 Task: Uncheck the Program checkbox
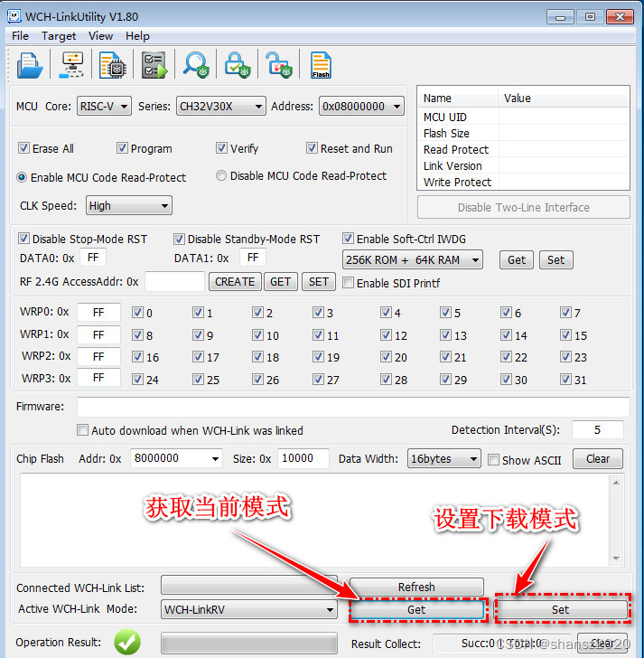pyautogui.click(x=122, y=148)
